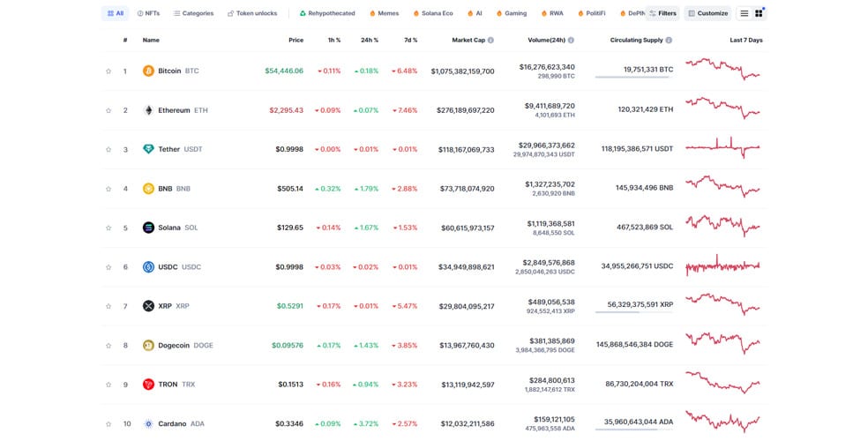Click Ethereum 7d change 7.46%
Image resolution: width=868 pixels, height=441 pixels.
(x=405, y=110)
